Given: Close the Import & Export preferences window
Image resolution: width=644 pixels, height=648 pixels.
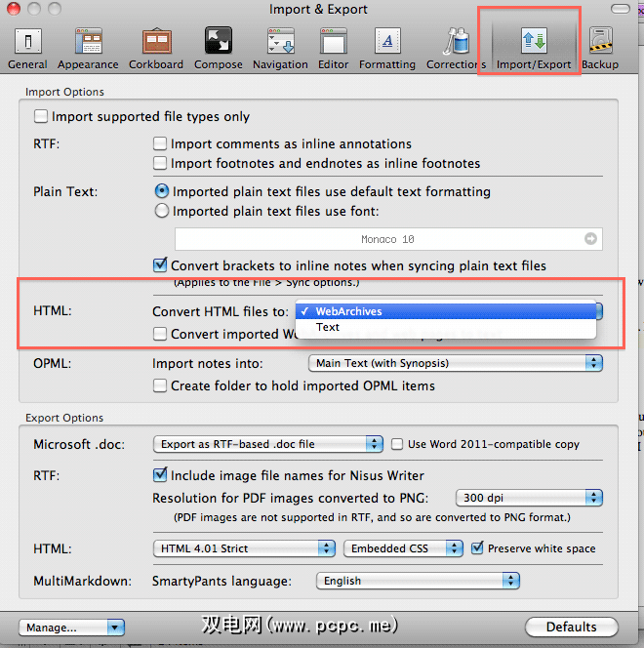Looking at the screenshot, I should 14,8.
